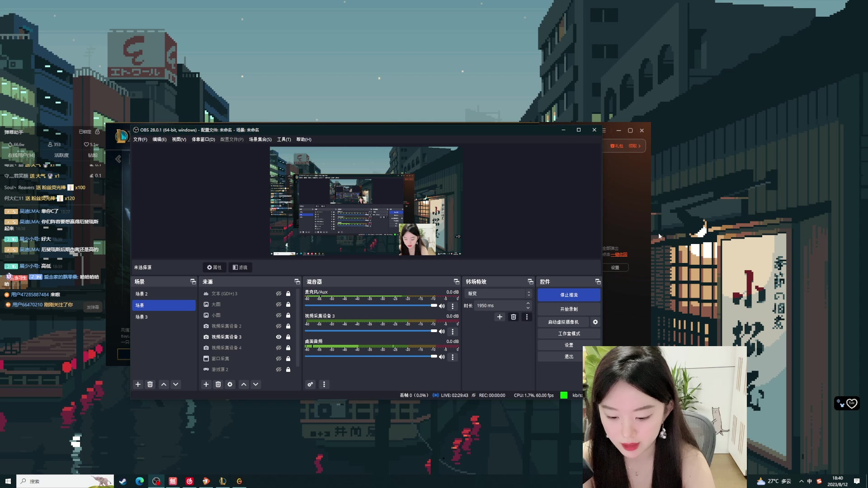Pop out the 转场特效 dock panel icon
The height and width of the screenshot is (488, 868).
[x=530, y=282]
